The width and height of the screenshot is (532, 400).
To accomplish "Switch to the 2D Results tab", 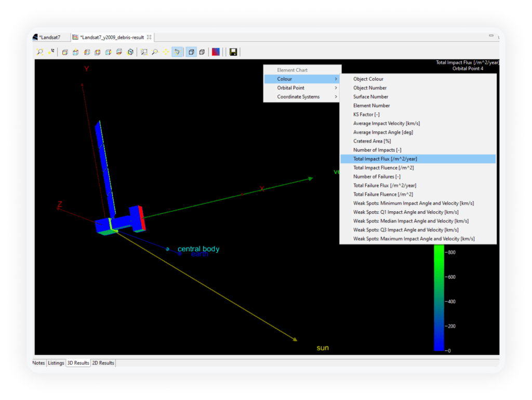I will [103, 363].
